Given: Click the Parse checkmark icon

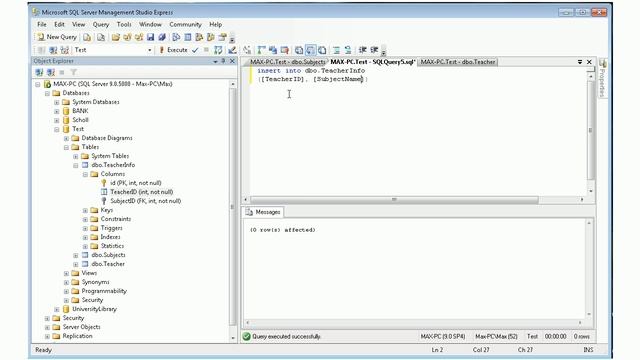Looking at the screenshot, I should click(x=195, y=50).
